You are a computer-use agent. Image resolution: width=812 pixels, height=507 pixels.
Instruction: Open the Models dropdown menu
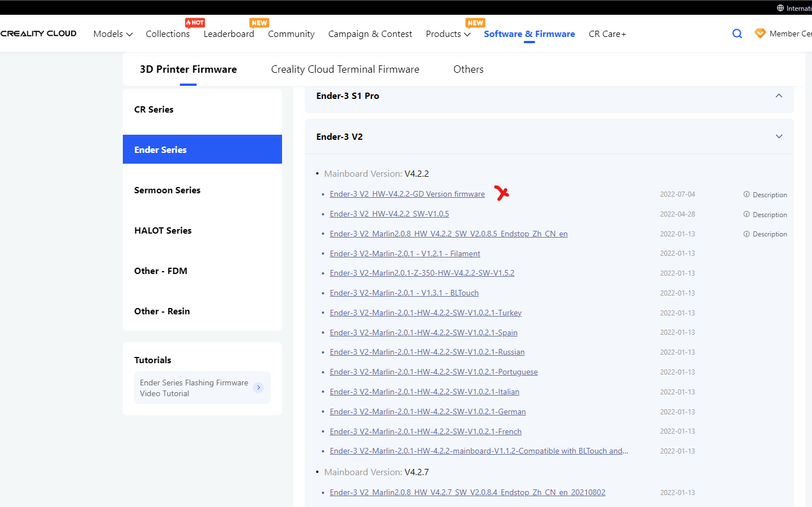pyautogui.click(x=113, y=34)
